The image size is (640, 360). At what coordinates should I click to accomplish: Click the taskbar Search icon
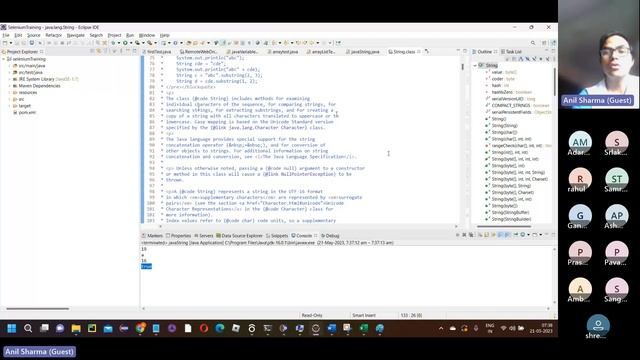28,328
